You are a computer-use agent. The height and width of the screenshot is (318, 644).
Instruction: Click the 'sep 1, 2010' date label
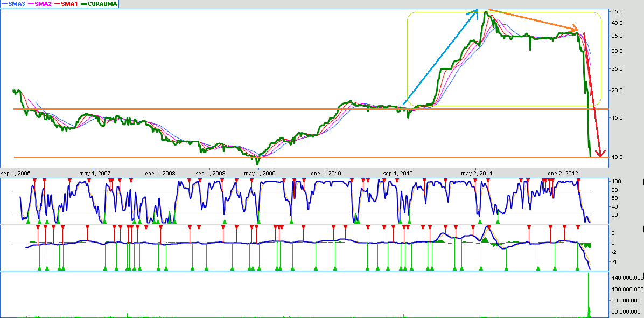coord(397,174)
